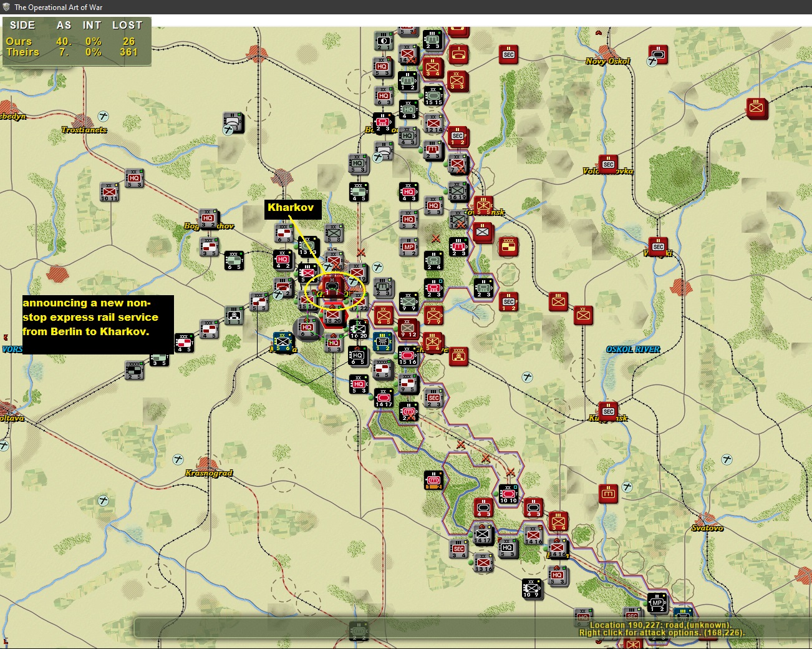Image resolution: width=812 pixels, height=649 pixels.
Task: Click the 'Ours' row in loss panel
Action: coord(75,41)
